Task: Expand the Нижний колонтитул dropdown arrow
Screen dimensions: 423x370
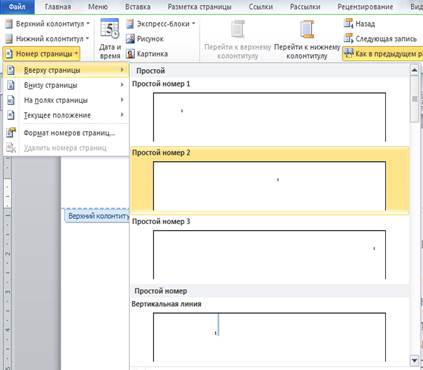Action: tap(87, 39)
